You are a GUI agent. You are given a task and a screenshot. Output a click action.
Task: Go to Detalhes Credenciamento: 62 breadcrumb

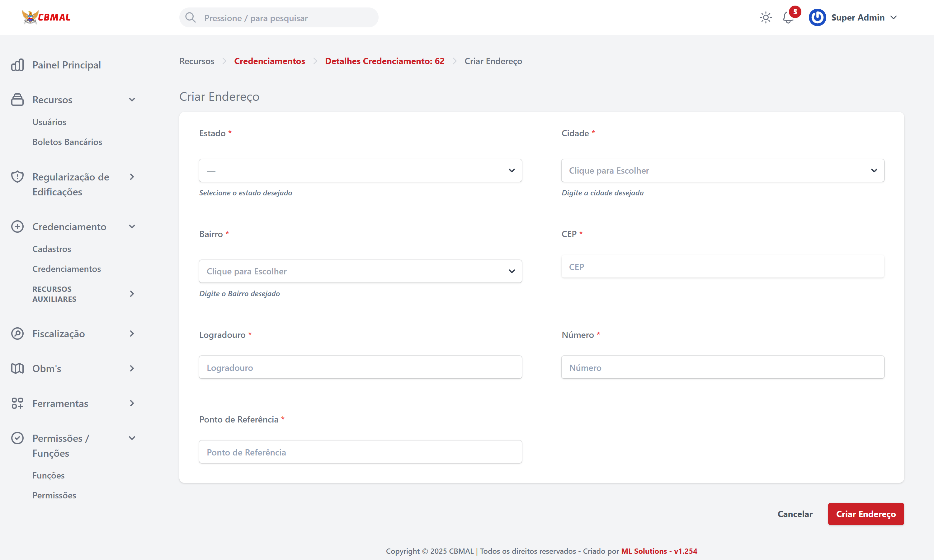(x=384, y=61)
